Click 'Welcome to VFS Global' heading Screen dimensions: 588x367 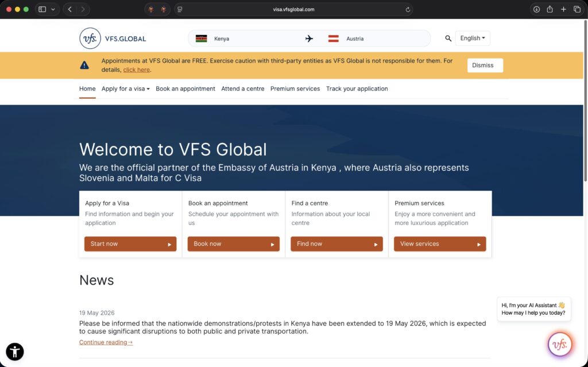173,149
